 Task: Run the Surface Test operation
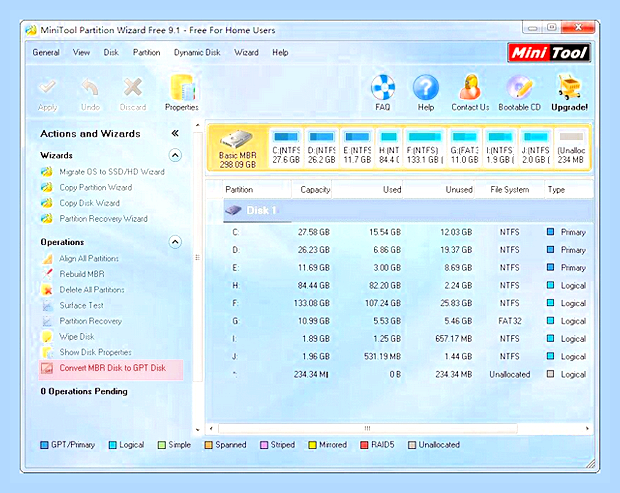point(81,305)
